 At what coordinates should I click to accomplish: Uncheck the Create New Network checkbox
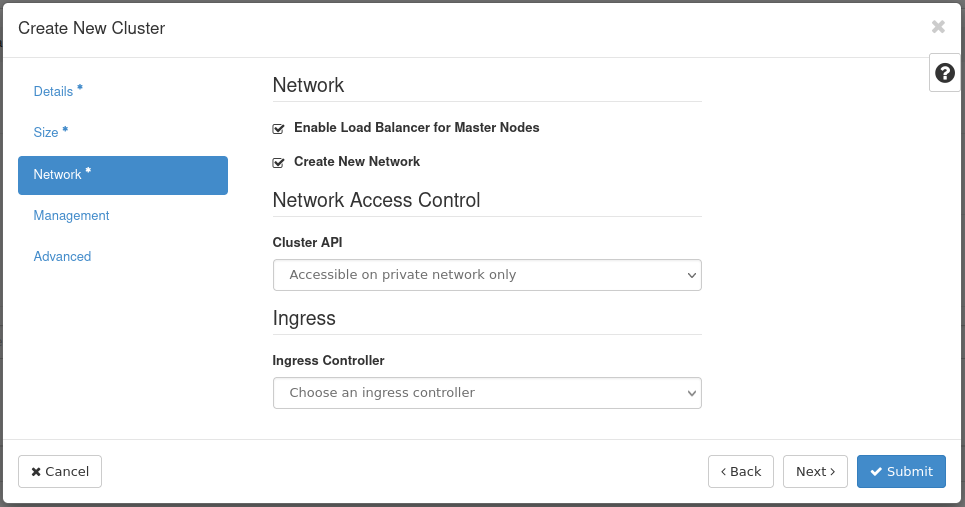279,162
